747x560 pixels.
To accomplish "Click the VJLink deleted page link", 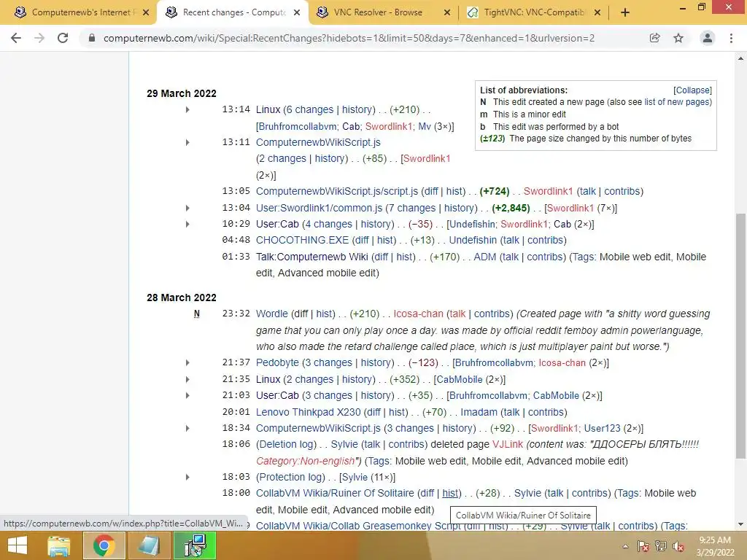I will [508, 444].
